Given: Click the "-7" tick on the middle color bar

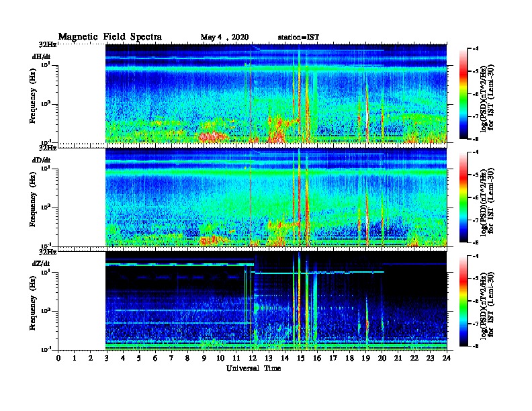Looking at the screenshot, I should click(475, 220).
